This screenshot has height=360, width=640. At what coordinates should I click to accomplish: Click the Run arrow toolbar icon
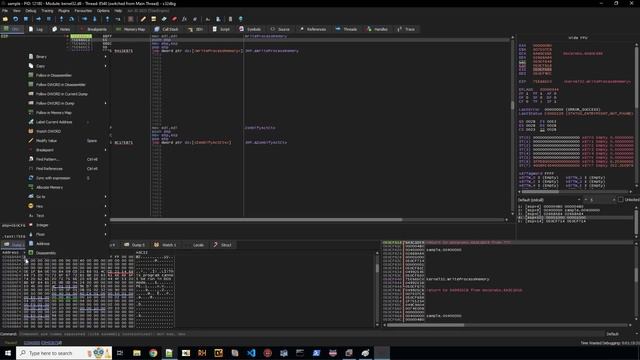38,19
